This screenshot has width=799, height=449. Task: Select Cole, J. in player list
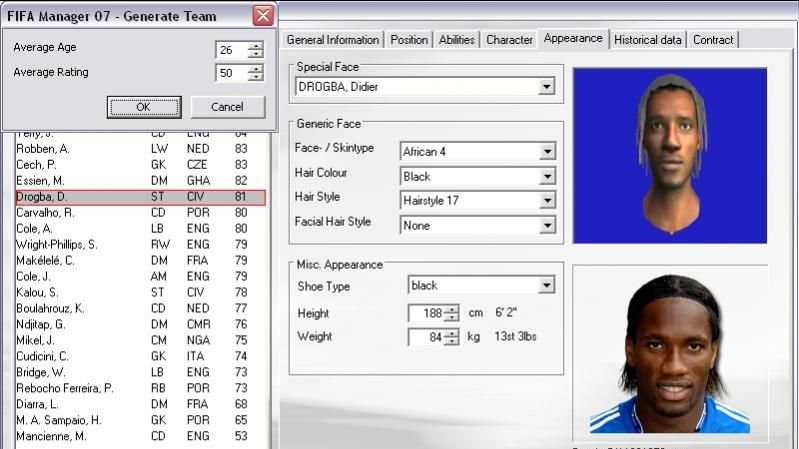(x=141, y=276)
